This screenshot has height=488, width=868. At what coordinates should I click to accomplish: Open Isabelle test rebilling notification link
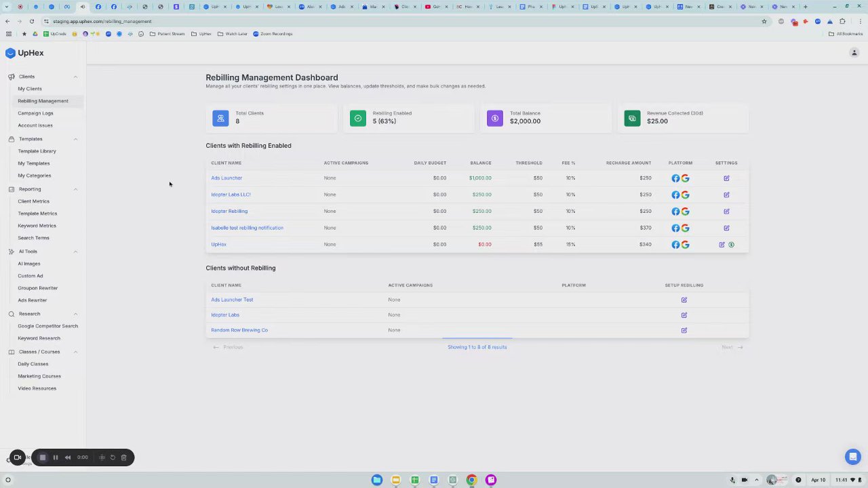(247, 228)
